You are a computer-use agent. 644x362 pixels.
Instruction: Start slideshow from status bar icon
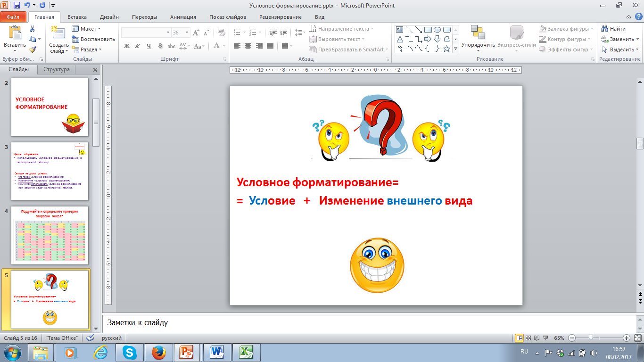click(546, 338)
